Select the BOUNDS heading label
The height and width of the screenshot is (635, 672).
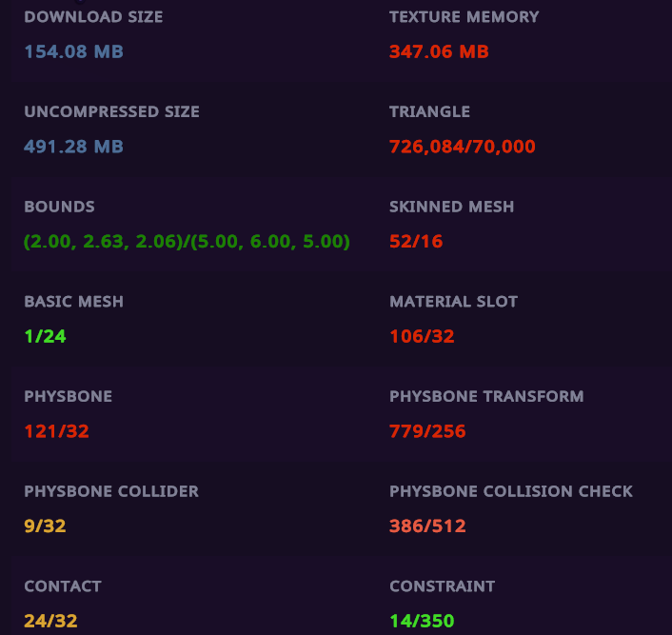(x=59, y=207)
